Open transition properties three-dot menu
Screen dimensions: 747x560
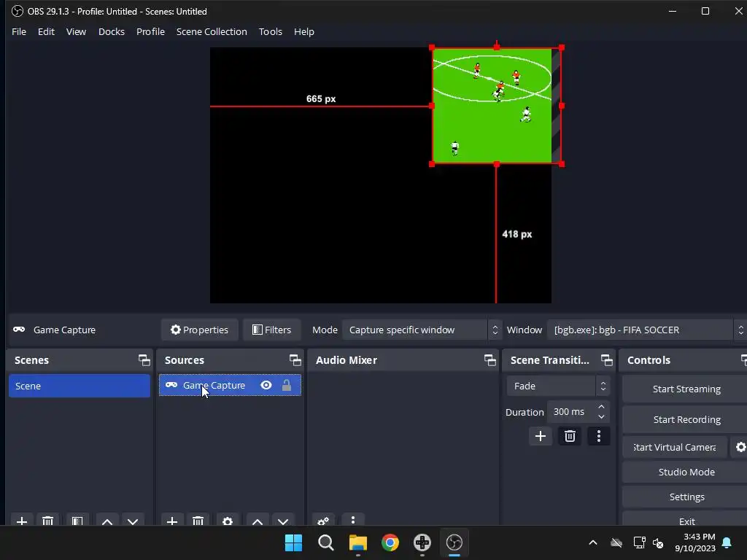(x=599, y=436)
